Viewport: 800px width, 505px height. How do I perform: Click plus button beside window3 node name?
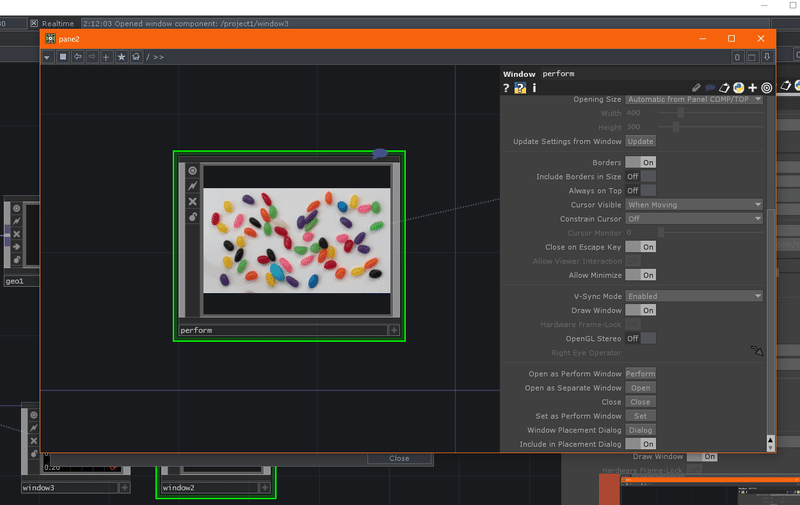click(124, 488)
